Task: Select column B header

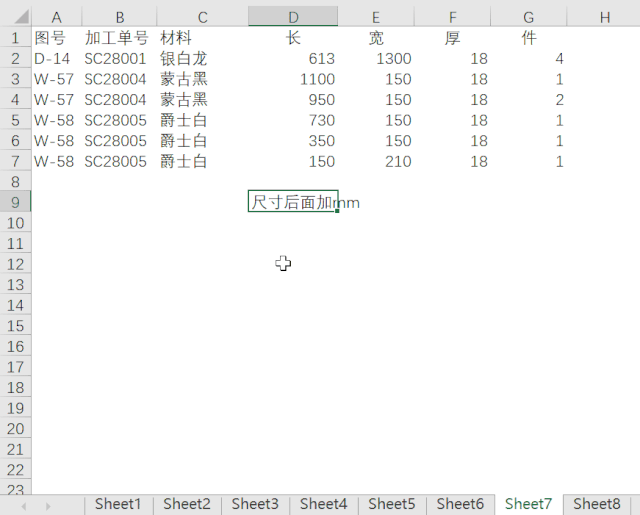Action: [x=120, y=17]
